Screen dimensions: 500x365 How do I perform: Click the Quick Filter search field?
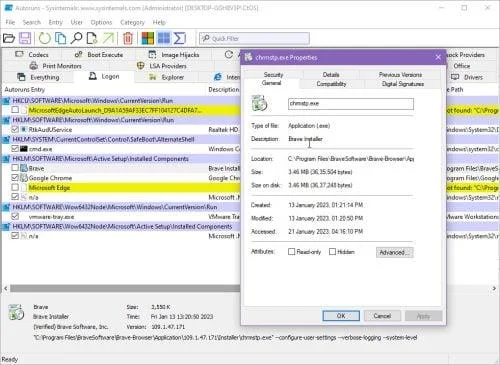tap(254, 38)
